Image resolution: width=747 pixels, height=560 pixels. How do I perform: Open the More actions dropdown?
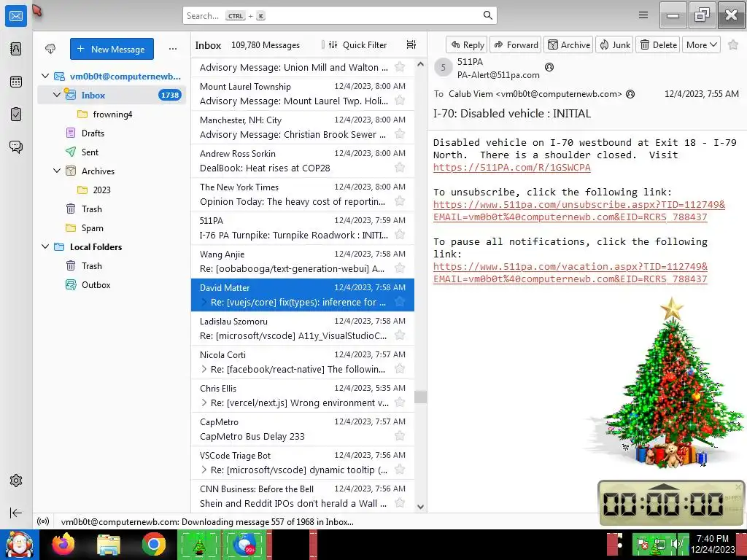(701, 44)
